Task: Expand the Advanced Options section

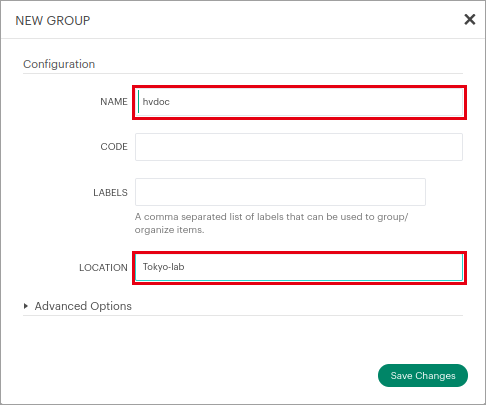Action: point(78,306)
